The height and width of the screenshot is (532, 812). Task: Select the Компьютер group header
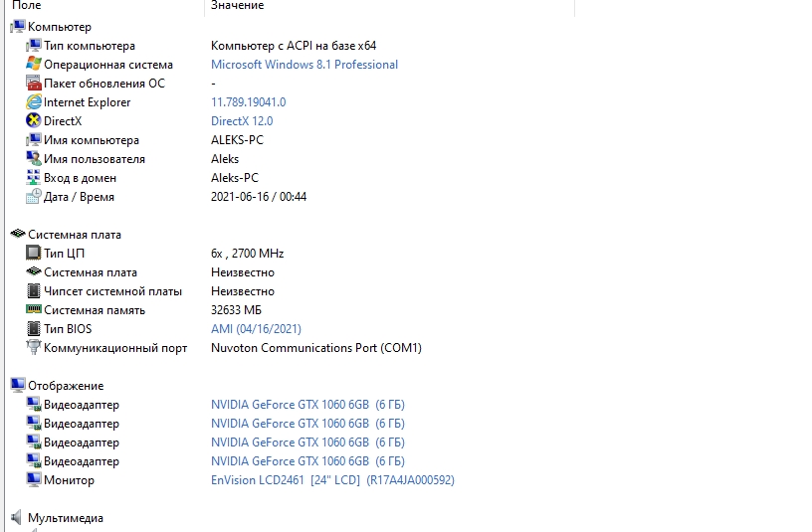59,27
